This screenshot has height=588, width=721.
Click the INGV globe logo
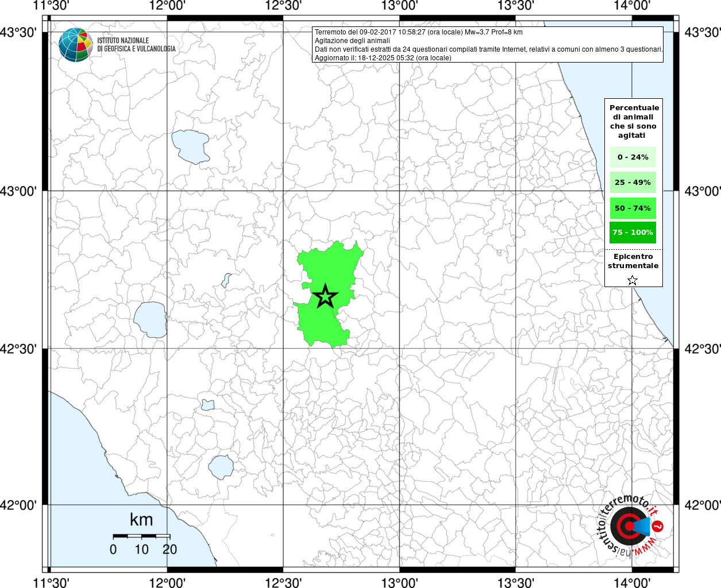coord(75,45)
